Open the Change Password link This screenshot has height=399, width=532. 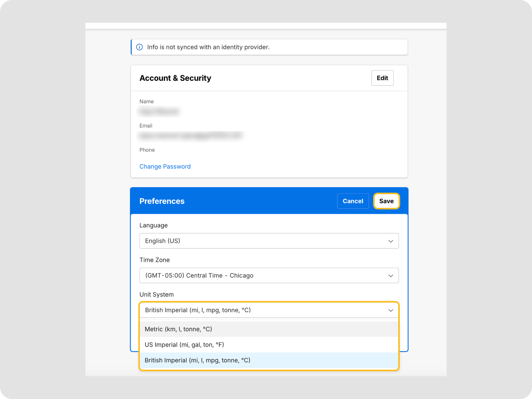(x=165, y=167)
